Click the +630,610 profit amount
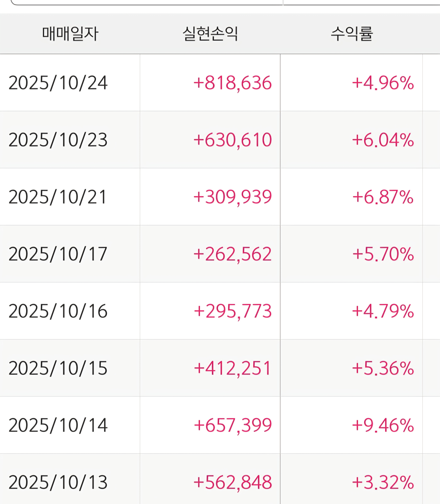This screenshot has height=504, width=440. click(233, 140)
